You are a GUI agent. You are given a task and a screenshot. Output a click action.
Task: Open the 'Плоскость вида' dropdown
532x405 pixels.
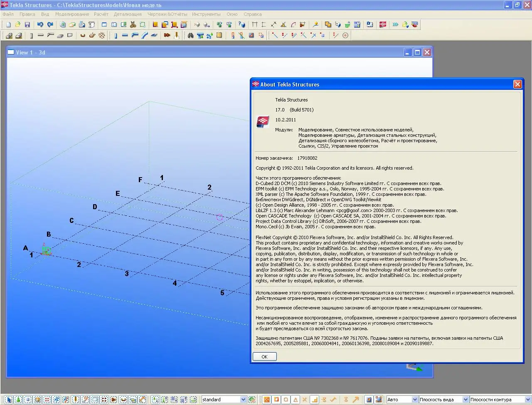click(x=465, y=400)
